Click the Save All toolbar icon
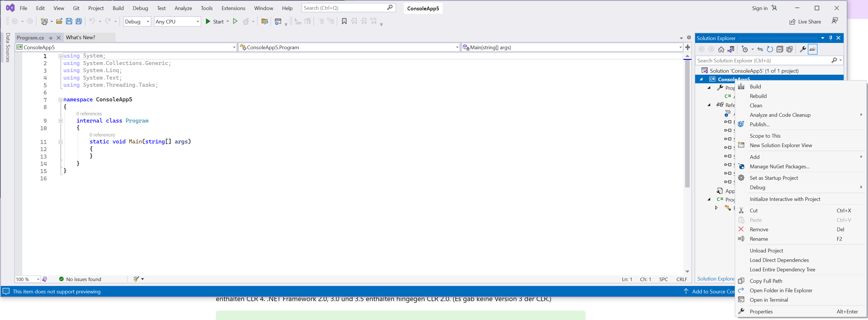868x320 pixels. coord(79,21)
